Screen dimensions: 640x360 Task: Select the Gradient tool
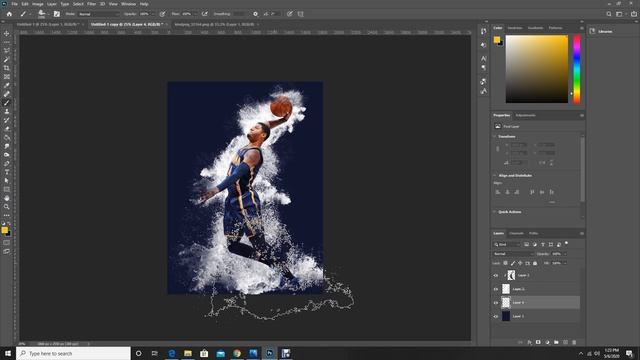point(7,138)
